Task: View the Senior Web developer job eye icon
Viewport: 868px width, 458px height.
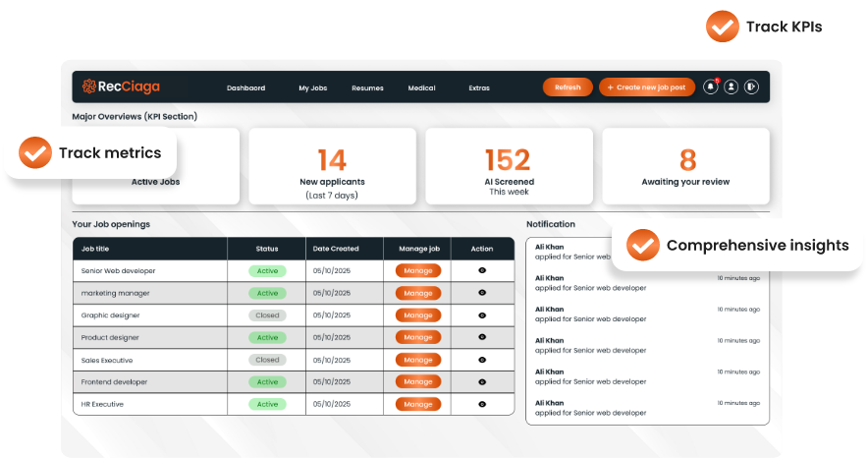Action: [x=482, y=270]
